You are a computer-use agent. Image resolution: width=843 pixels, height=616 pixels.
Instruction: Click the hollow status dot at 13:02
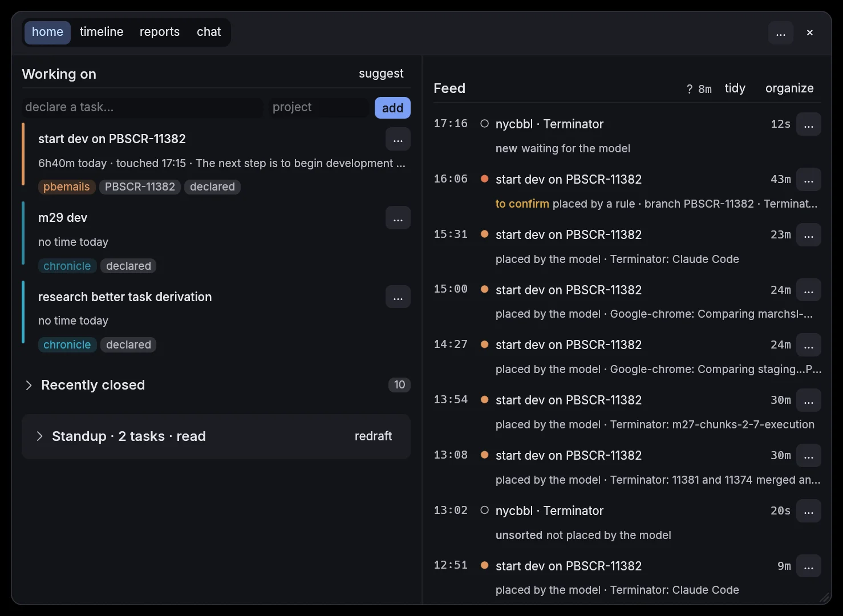tap(484, 510)
